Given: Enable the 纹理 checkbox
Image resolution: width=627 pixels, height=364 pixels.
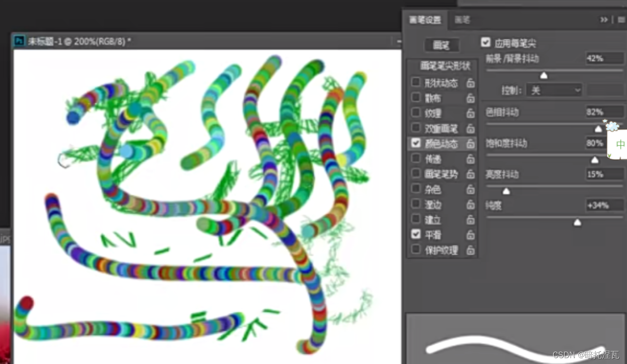Looking at the screenshot, I should 416,112.
